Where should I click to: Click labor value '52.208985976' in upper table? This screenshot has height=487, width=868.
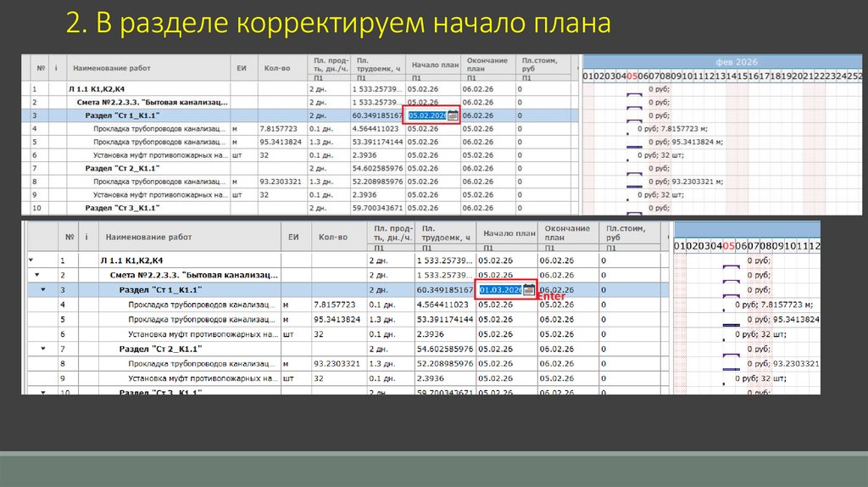[377, 182]
